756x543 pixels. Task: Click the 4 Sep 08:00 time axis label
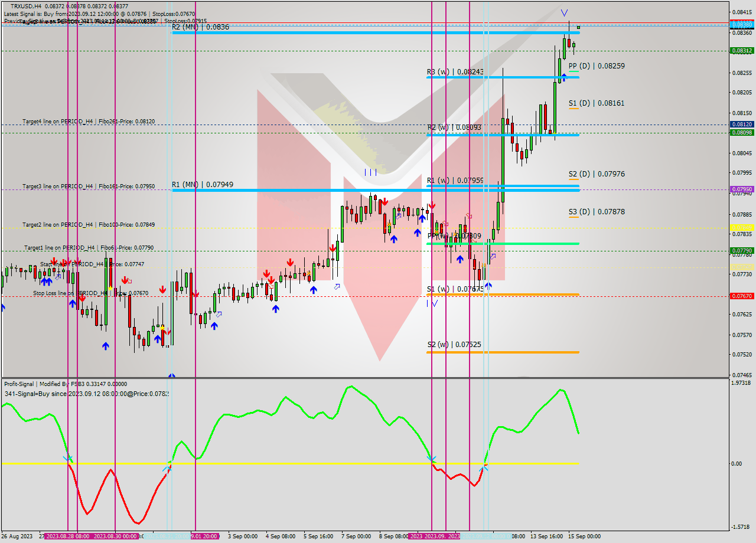point(281,537)
